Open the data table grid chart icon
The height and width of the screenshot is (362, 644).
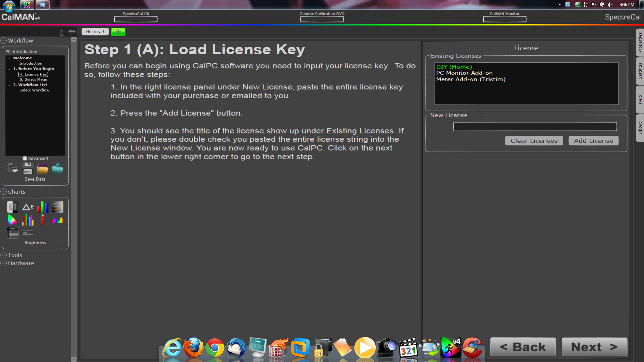pos(13,233)
